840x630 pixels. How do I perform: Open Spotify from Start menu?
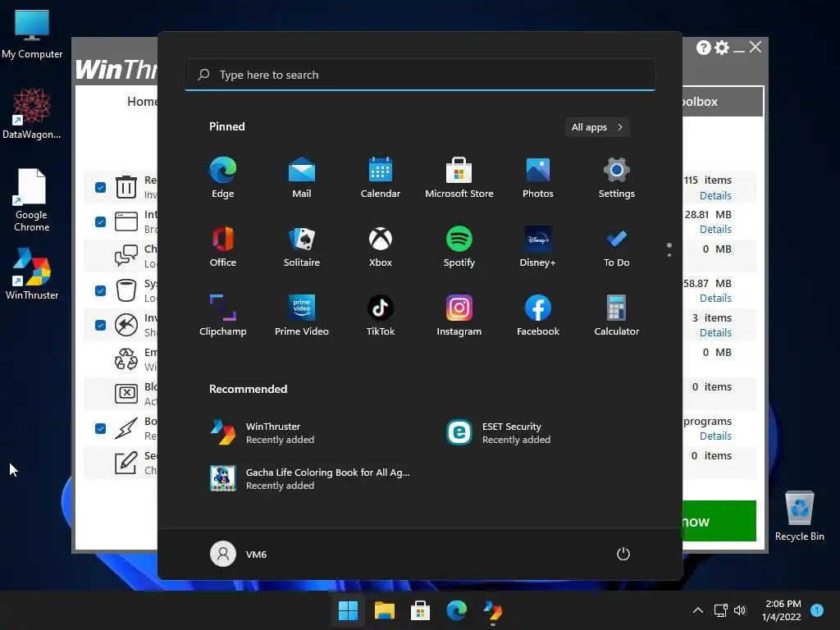pos(459,246)
